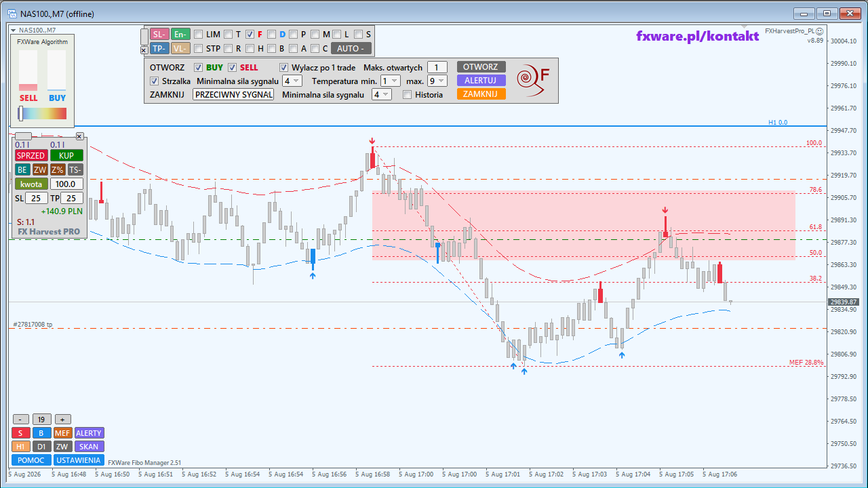Toggle the Strzalka checkbox
Viewport: 868px width, 488px height.
(x=154, y=81)
